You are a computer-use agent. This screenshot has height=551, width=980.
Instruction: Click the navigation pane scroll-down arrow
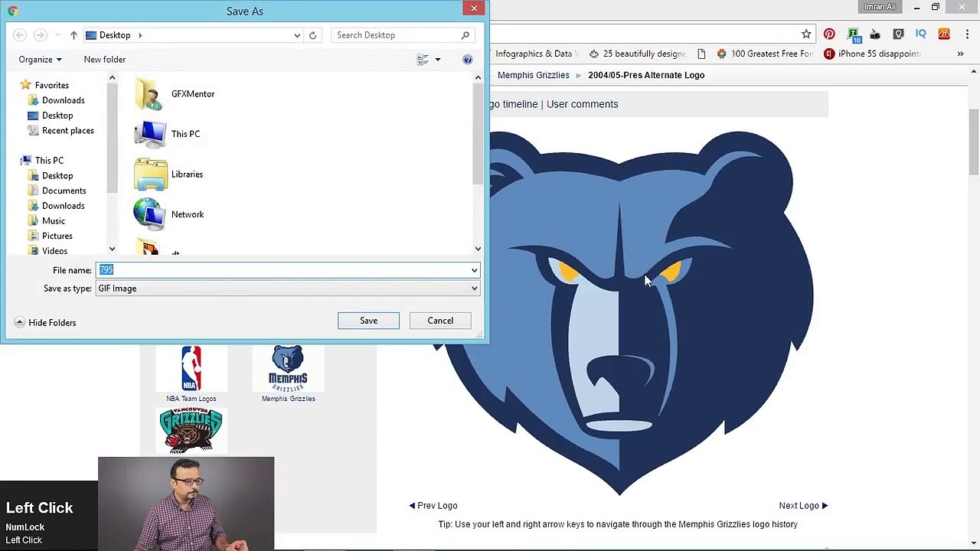pyautogui.click(x=112, y=249)
